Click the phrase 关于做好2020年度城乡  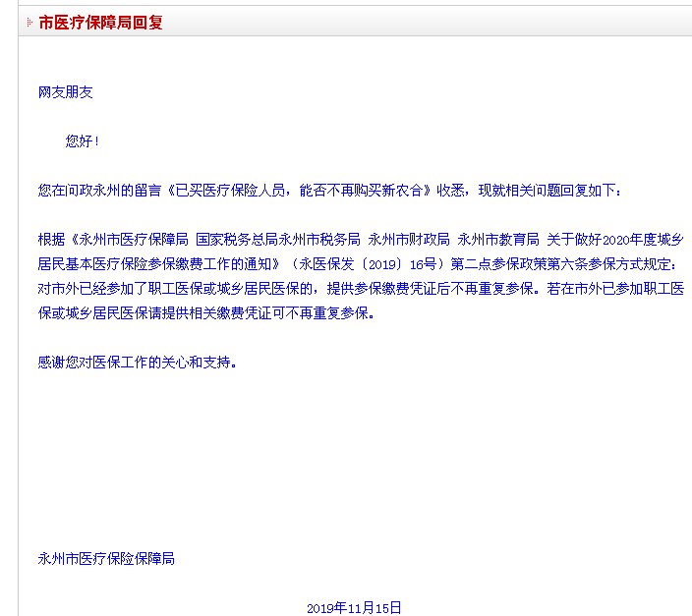click(615, 239)
